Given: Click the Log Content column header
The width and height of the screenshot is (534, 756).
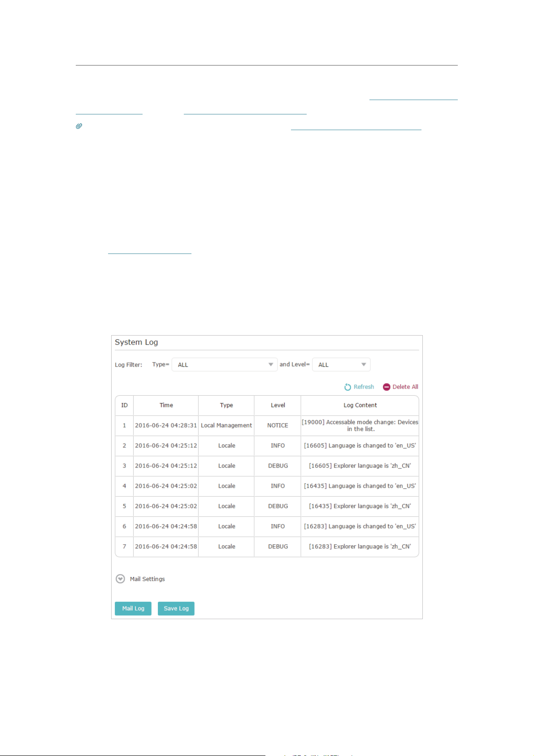Looking at the screenshot, I should pos(360,406).
